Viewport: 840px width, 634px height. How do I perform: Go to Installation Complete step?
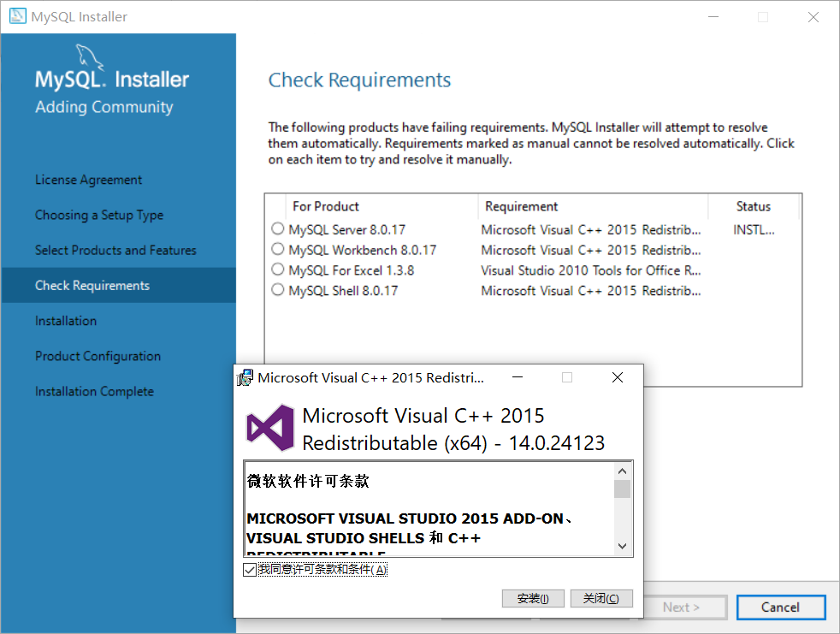click(x=94, y=392)
